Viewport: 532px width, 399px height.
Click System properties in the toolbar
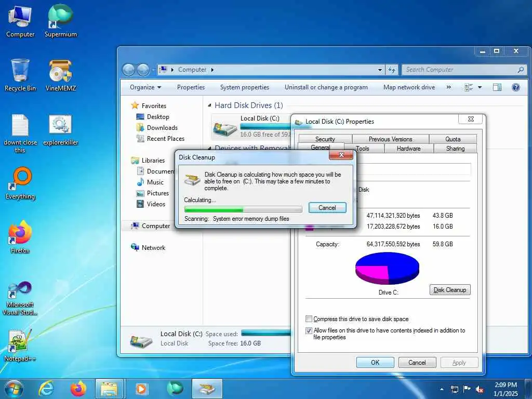(245, 87)
